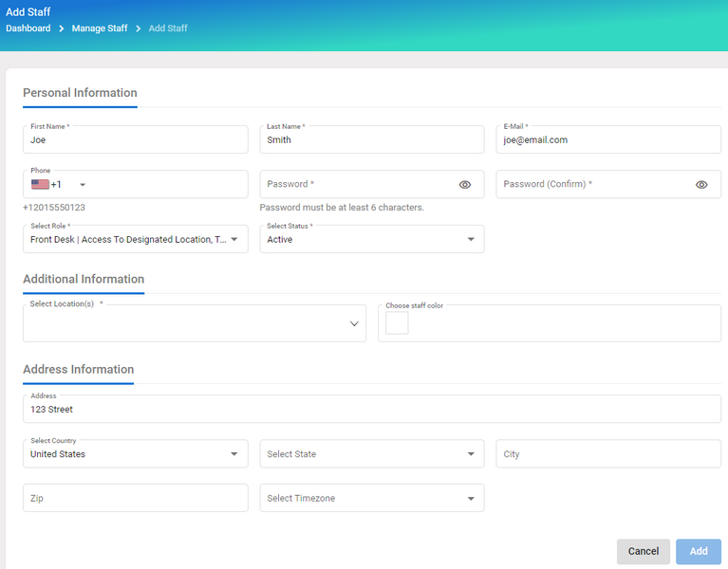Click the Add button
Screen dimensions: 728x569
pyautogui.click(x=699, y=551)
